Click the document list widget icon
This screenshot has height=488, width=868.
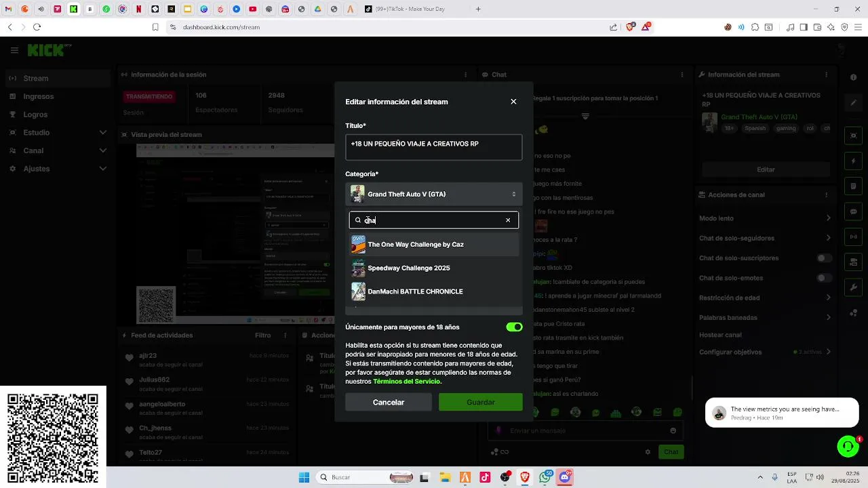coord(854,186)
